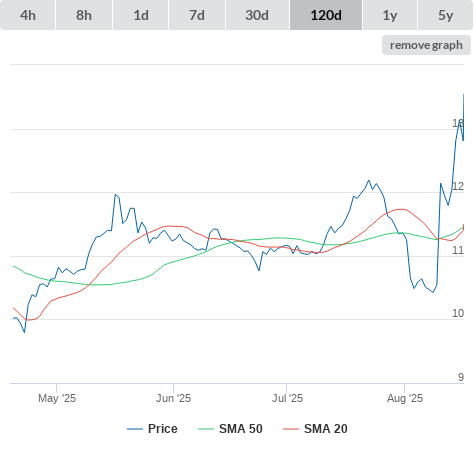474x455 pixels.
Task: Switch to the 30d range tab
Action: pos(257,15)
